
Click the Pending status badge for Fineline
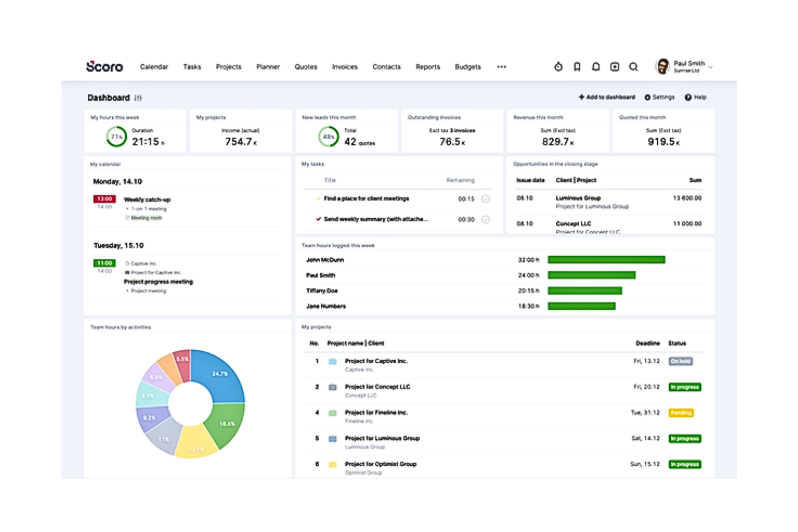point(681,413)
